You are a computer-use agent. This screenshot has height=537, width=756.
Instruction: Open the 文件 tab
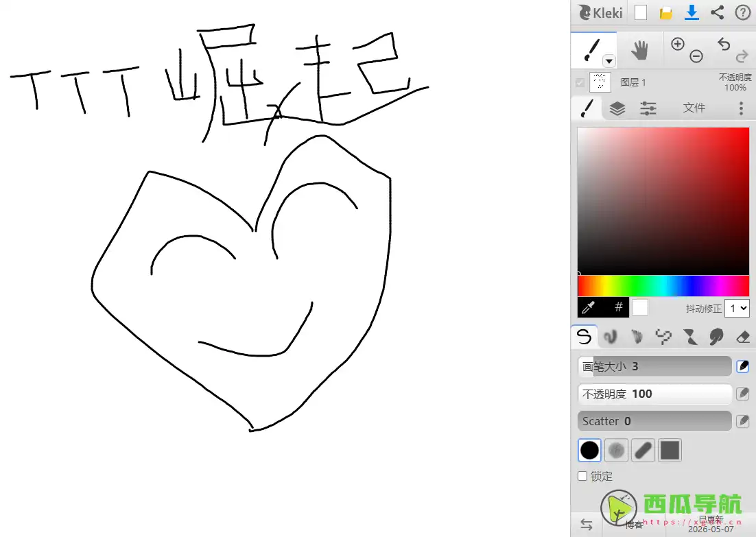[x=694, y=108]
